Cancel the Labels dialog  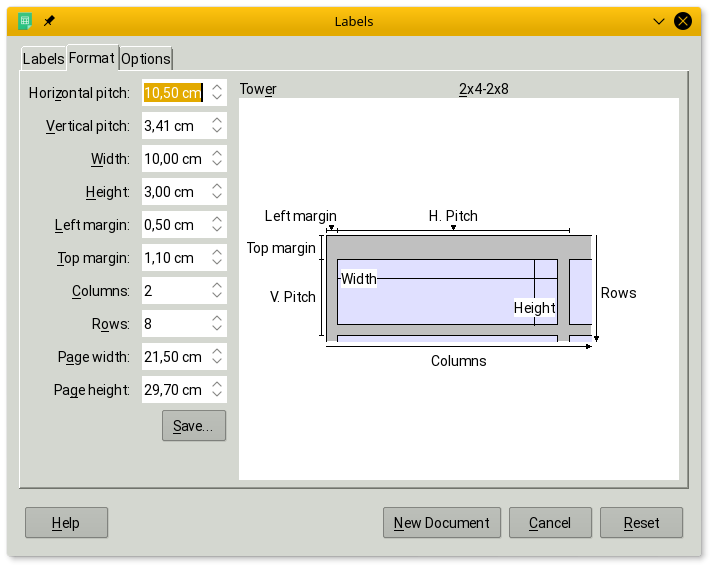(550, 523)
